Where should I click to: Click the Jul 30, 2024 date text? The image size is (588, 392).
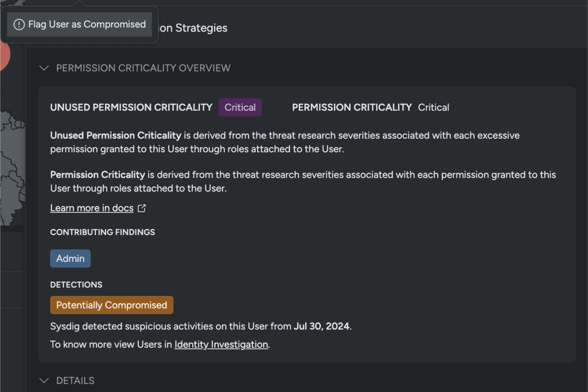[322, 326]
